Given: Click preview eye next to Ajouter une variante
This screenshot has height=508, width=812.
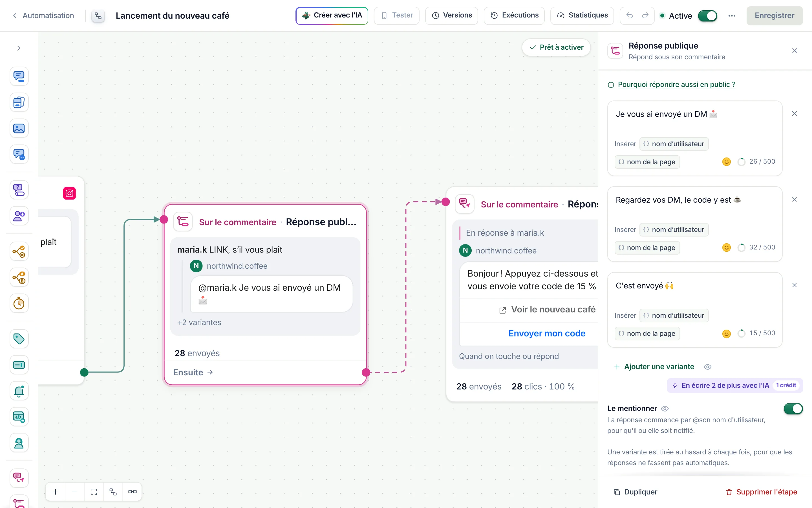Looking at the screenshot, I should (707, 367).
